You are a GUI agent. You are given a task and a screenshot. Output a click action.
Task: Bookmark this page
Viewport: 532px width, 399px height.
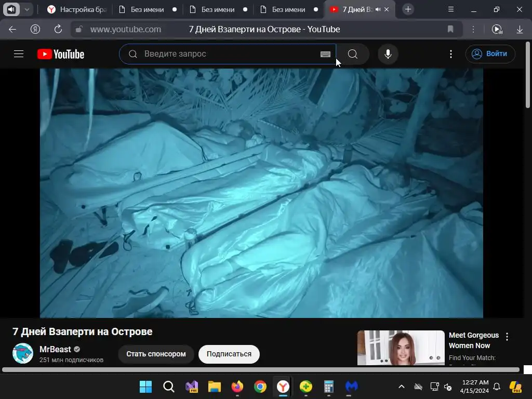450,29
